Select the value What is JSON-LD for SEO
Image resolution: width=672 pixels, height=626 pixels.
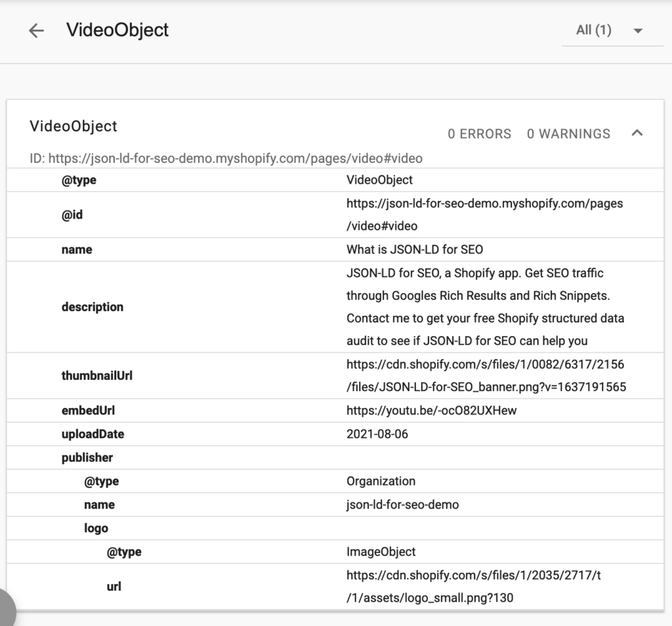coord(415,249)
